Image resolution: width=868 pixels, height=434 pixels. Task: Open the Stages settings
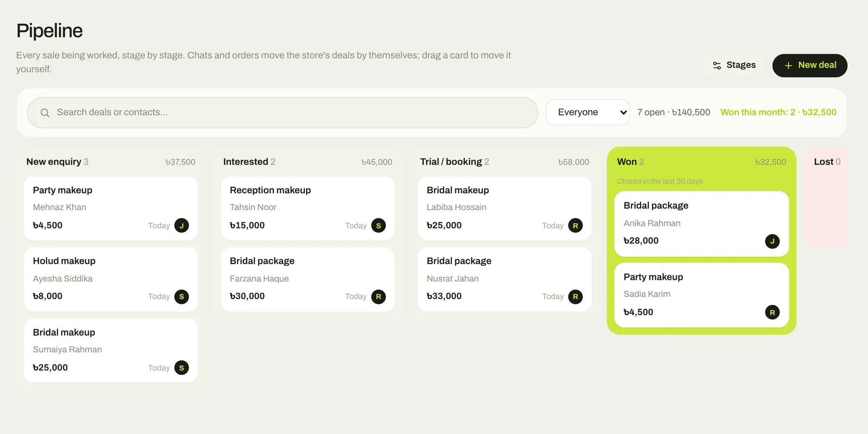click(x=734, y=65)
